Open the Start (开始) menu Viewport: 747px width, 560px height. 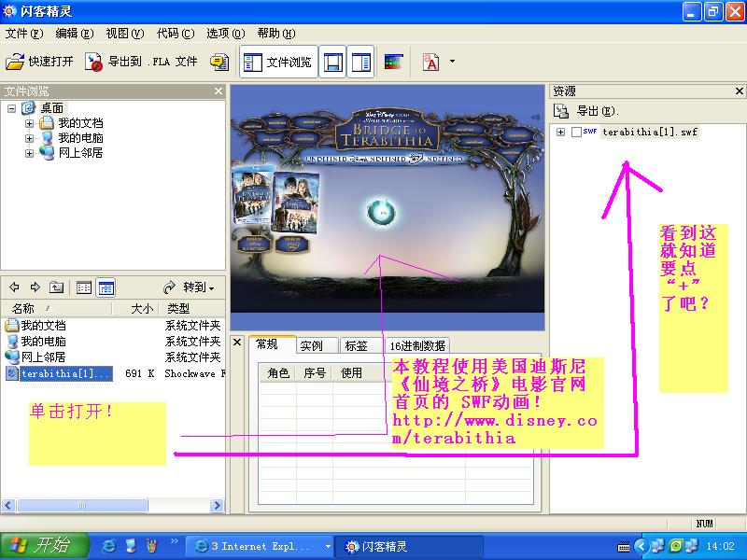coord(44,546)
